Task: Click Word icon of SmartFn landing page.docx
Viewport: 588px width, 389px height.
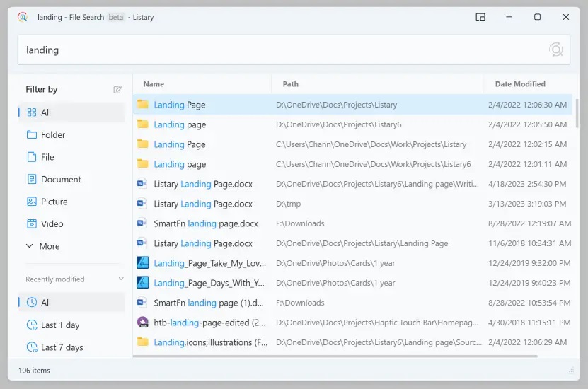Action: click(x=142, y=223)
